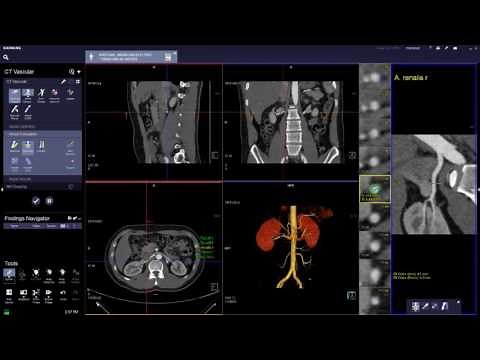The image size is (480, 360).
Task: Open the CT Vascular workflow settings icon
Action: pyautogui.click(x=71, y=72)
